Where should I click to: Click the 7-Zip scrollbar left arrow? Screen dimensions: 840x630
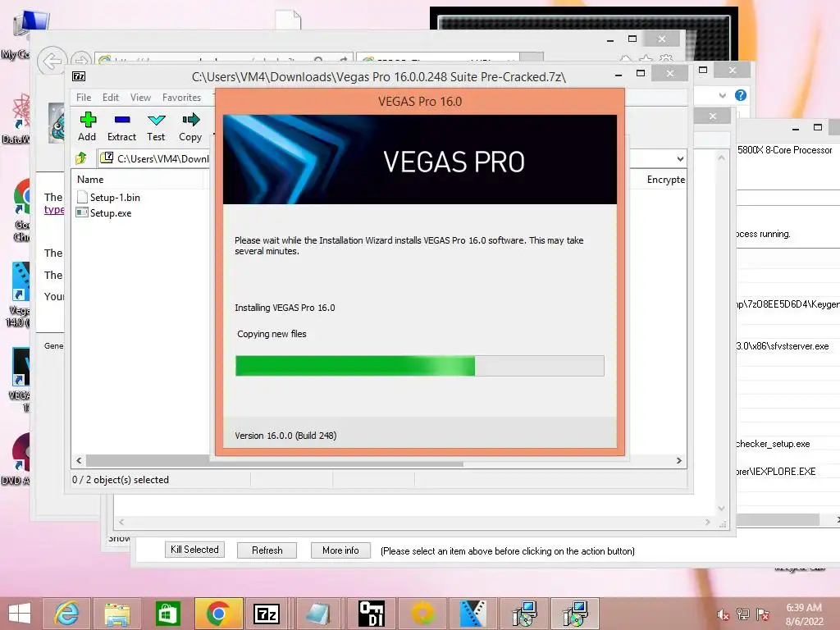point(79,461)
